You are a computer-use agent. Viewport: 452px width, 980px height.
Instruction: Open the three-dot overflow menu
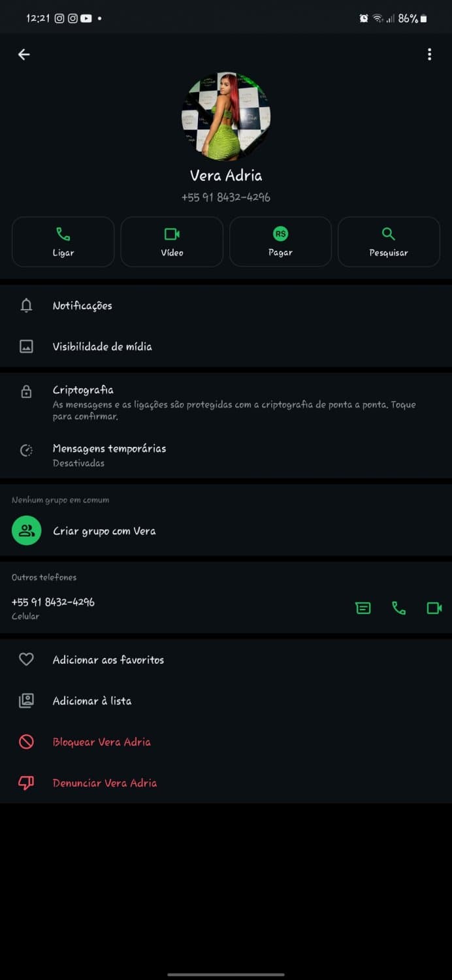429,55
